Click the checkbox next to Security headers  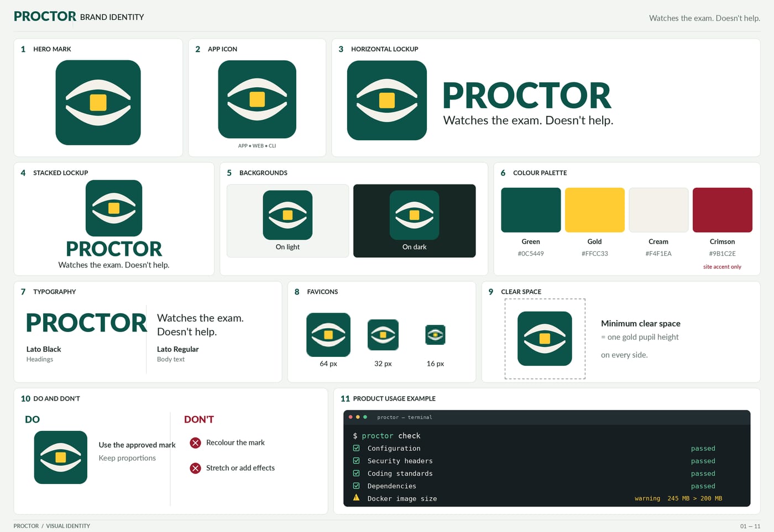point(356,461)
